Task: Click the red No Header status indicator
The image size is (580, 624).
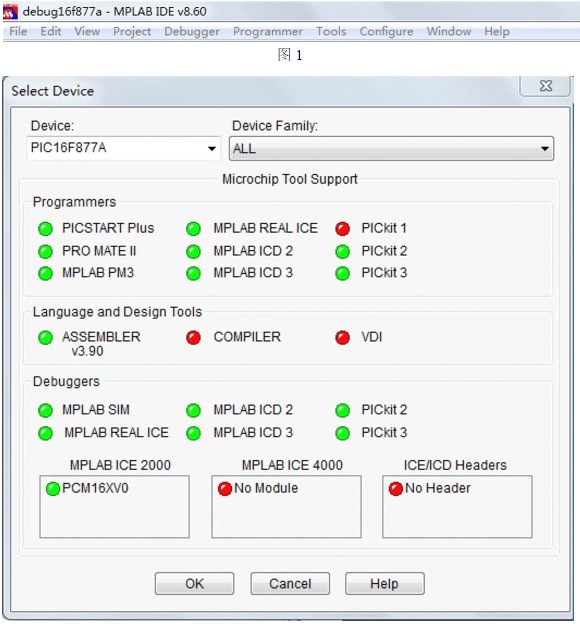Action: [x=396, y=489]
